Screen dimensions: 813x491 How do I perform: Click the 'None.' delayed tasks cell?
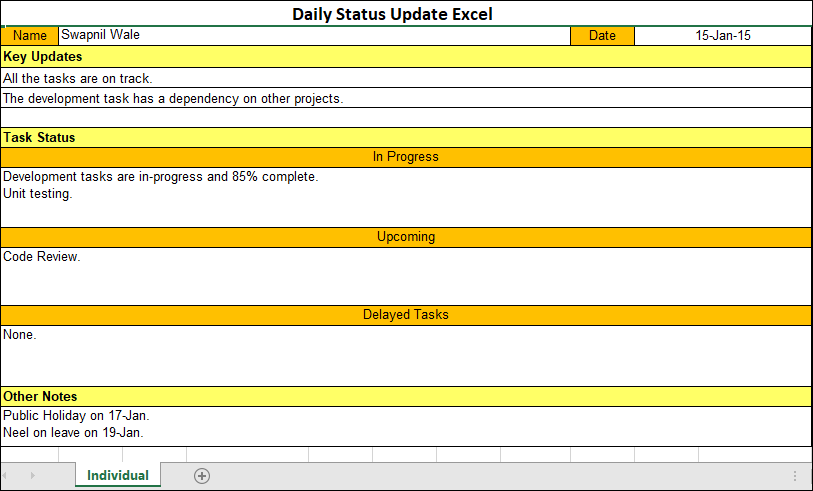406,356
